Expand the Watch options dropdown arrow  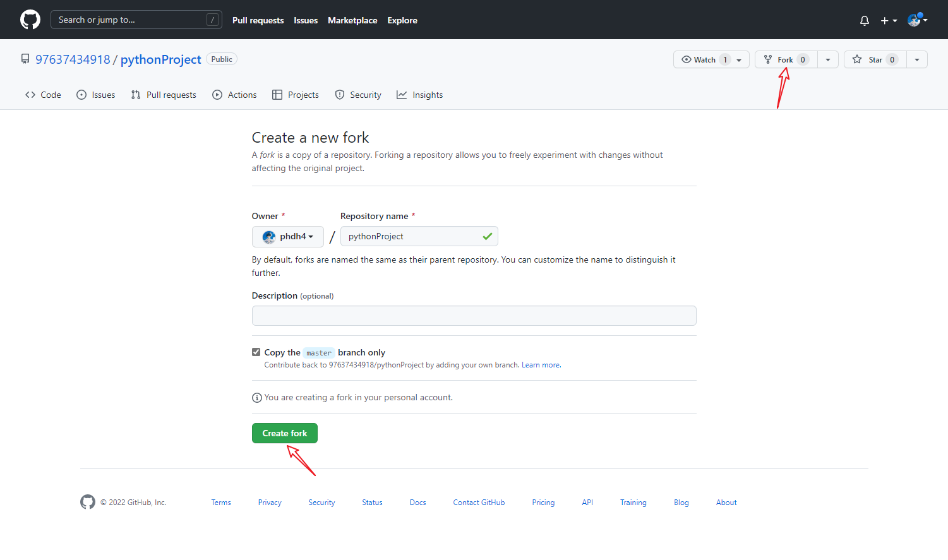[740, 59]
